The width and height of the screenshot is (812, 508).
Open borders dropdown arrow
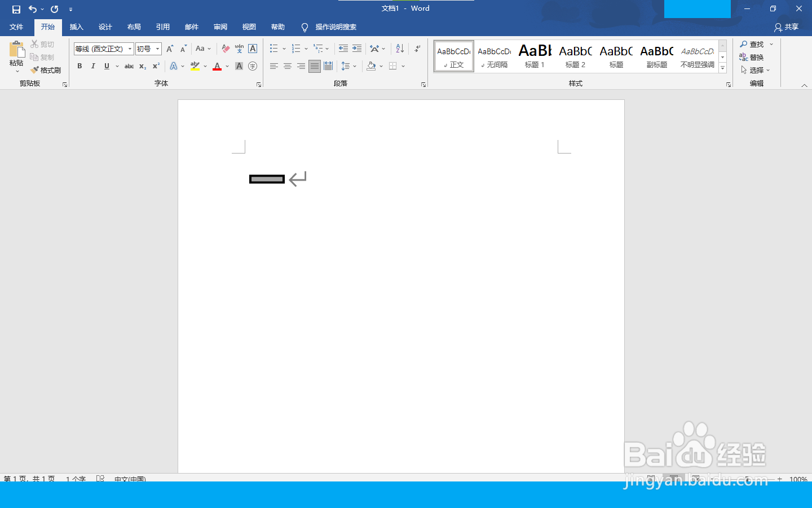coord(403,66)
